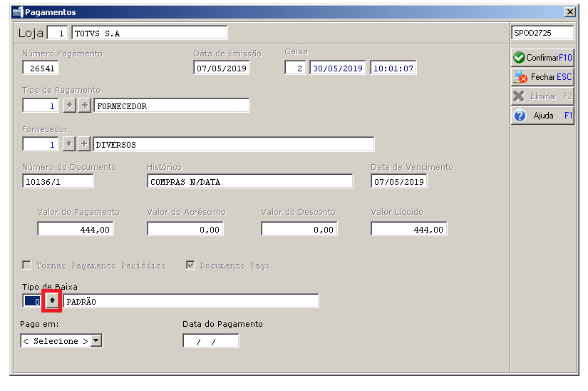Viewport: 588px width, 391px height.
Task: Click the Tipo de Baixa label
Action: coord(49,287)
